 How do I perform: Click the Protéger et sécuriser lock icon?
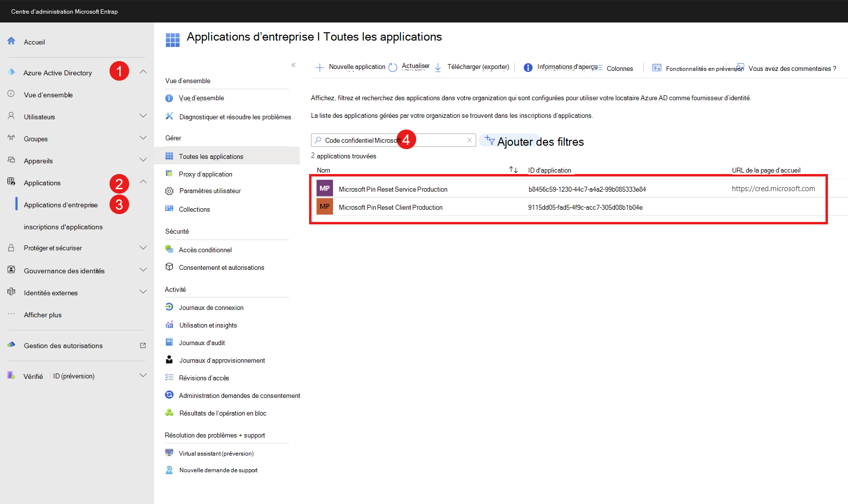[11, 248]
